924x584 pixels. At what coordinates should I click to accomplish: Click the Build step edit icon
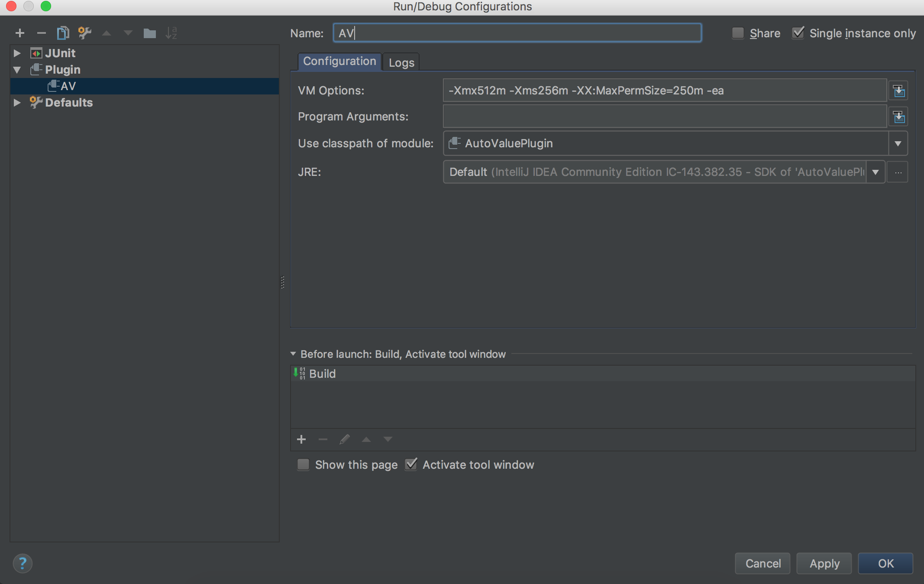(x=344, y=439)
